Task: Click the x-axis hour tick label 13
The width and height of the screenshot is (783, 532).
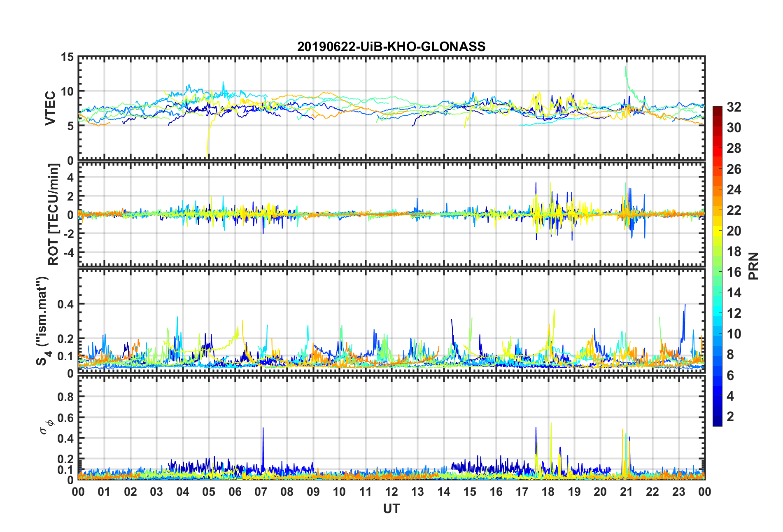Action: pos(417,492)
